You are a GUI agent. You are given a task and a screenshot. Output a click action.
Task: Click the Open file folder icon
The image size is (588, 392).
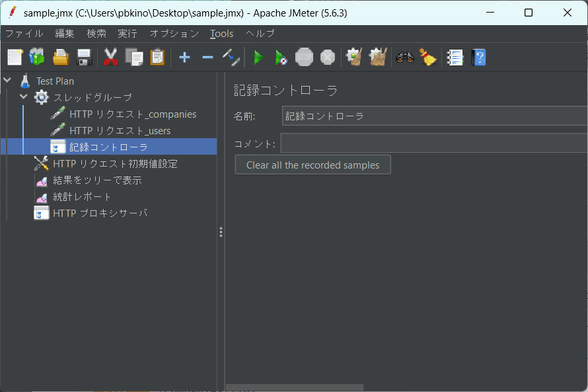click(x=61, y=58)
